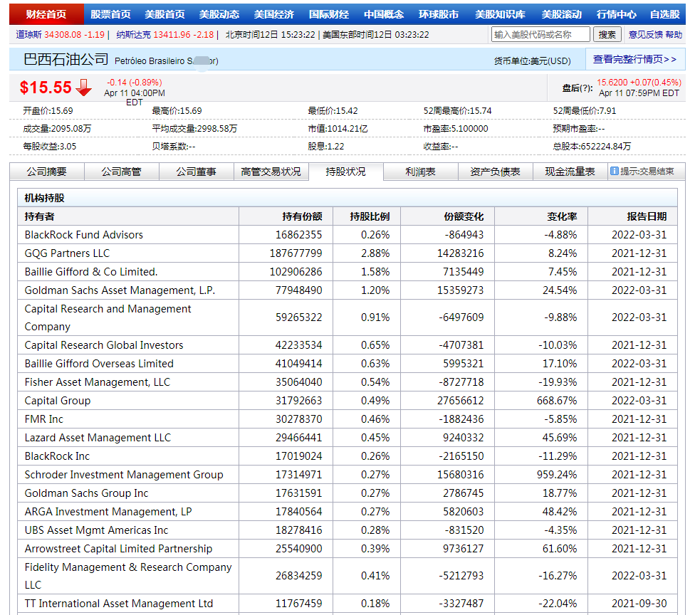Open 美国经济 nav item
Image resolution: width=700 pixels, height=615 pixels.
point(274,14)
